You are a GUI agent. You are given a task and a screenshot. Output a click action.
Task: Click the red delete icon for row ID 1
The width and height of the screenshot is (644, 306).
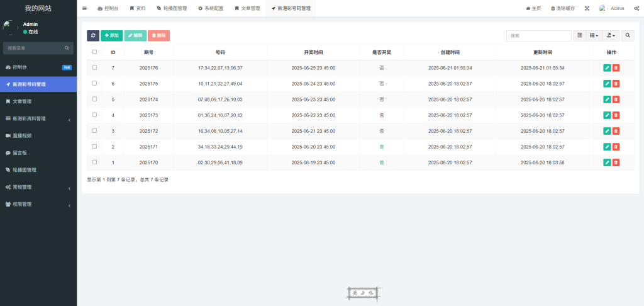pos(616,162)
